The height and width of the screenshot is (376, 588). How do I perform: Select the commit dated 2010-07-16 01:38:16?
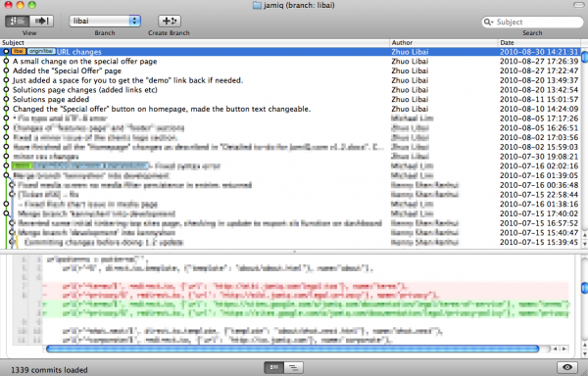click(290, 204)
